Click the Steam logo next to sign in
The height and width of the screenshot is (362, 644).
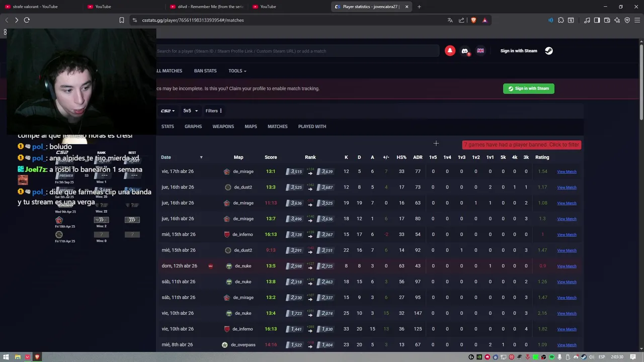(x=549, y=51)
